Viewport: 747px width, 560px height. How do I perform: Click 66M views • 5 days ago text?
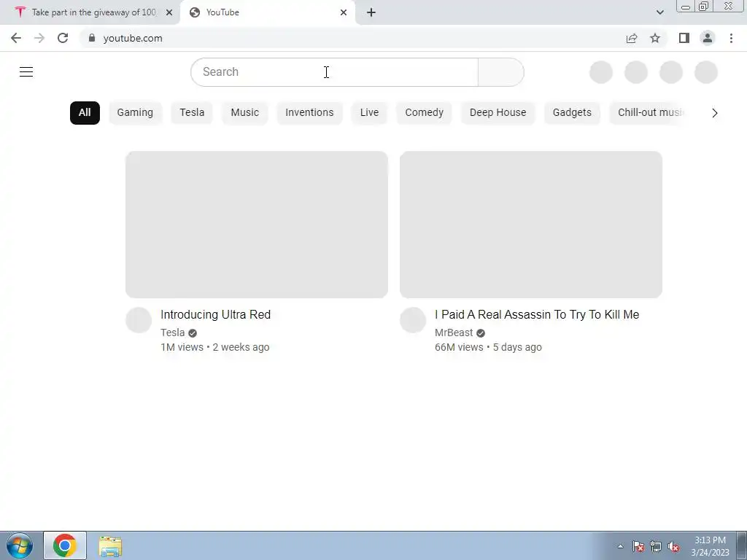coord(488,347)
